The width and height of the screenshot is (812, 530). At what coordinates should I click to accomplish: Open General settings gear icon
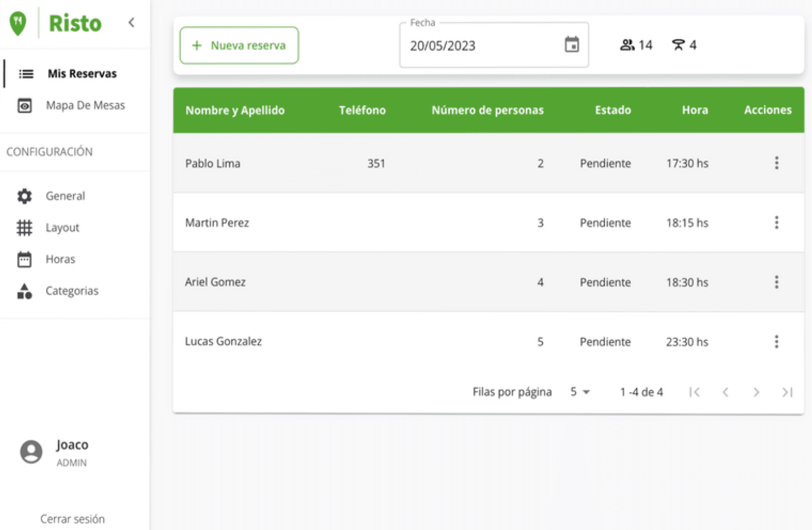coord(25,196)
